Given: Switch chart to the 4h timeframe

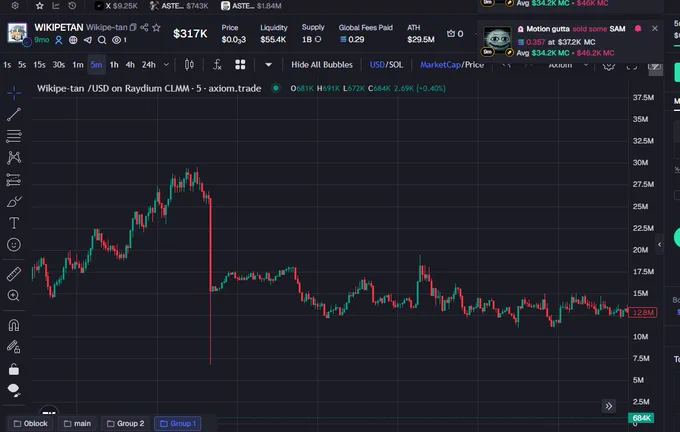Looking at the screenshot, I should click(130, 65).
